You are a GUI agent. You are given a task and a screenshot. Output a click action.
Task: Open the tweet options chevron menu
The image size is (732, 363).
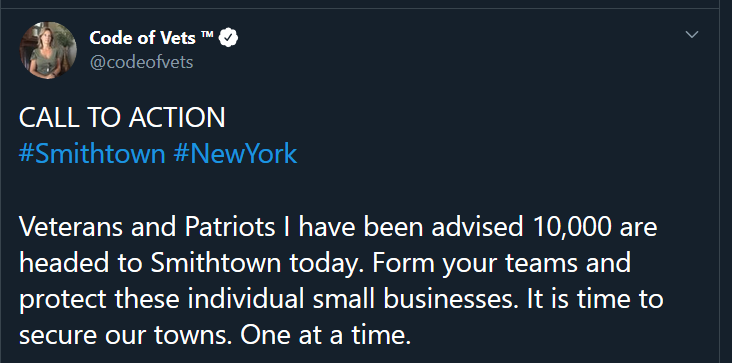pos(691,35)
